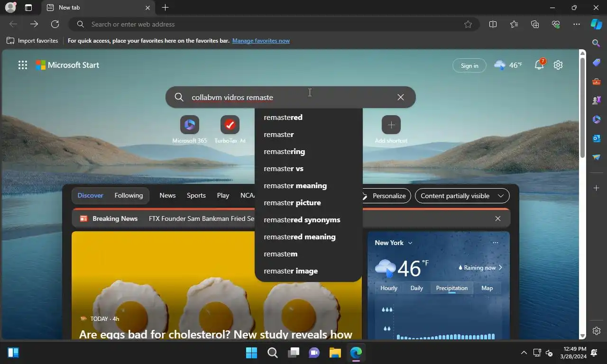Open weather card more options ellipsis
This screenshot has width=607, height=364.
pyautogui.click(x=496, y=243)
